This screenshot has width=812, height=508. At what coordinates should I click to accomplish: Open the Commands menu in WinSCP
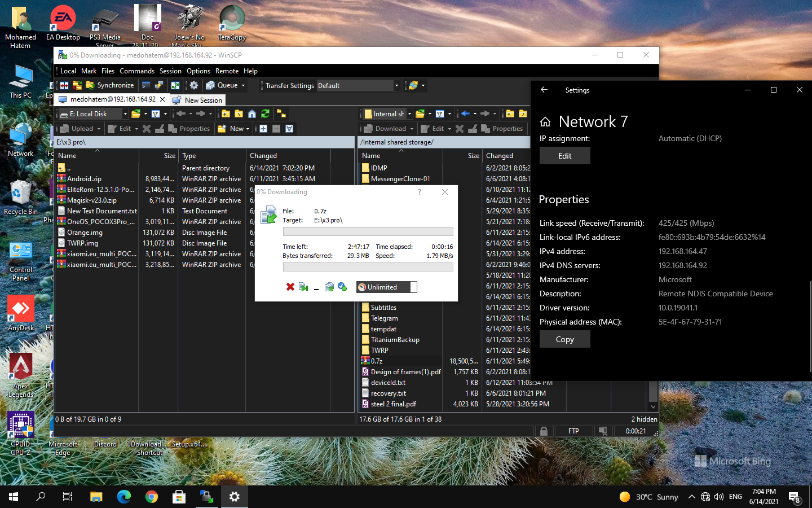[x=136, y=71]
